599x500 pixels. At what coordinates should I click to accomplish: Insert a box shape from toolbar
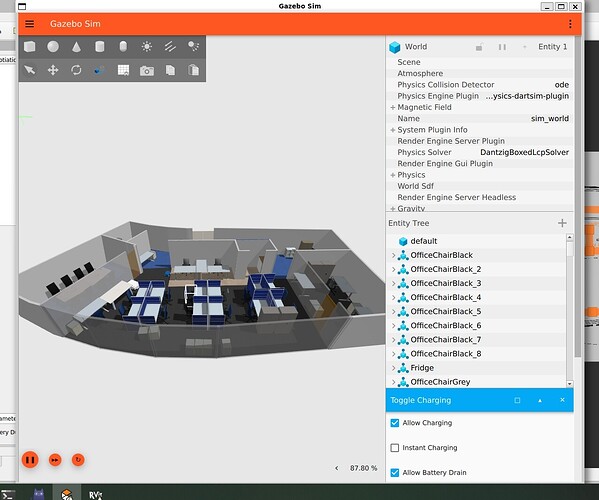click(x=30, y=47)
